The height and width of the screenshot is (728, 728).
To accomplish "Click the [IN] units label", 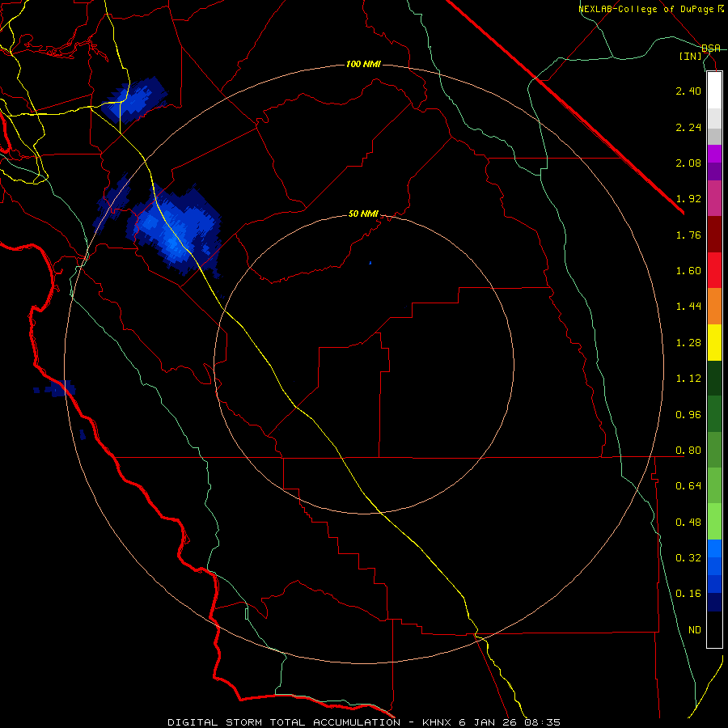I will point(691,56).
